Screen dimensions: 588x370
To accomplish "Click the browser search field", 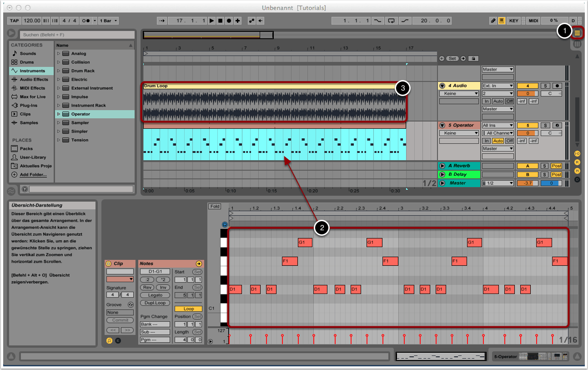I will [77, 35].
